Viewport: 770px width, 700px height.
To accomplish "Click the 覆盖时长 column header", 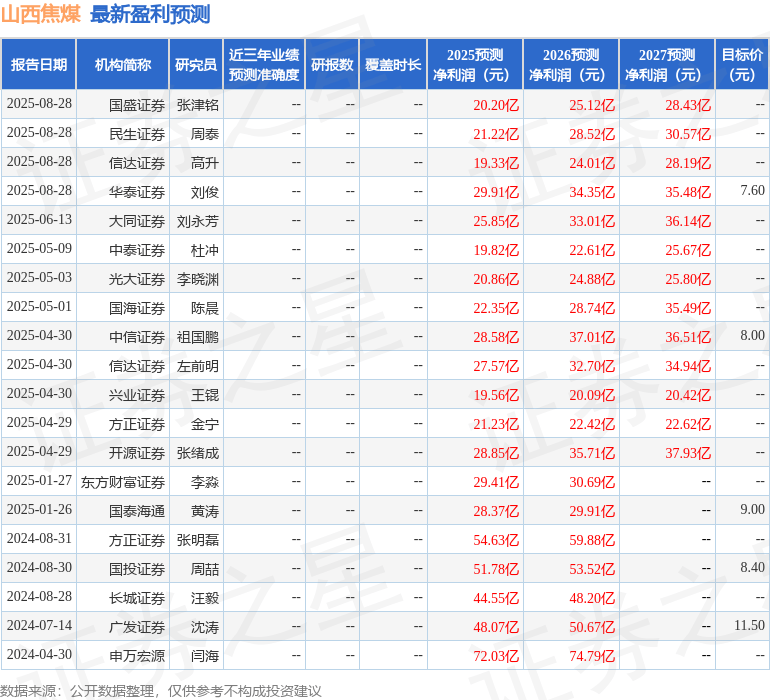I will (393, 65).
